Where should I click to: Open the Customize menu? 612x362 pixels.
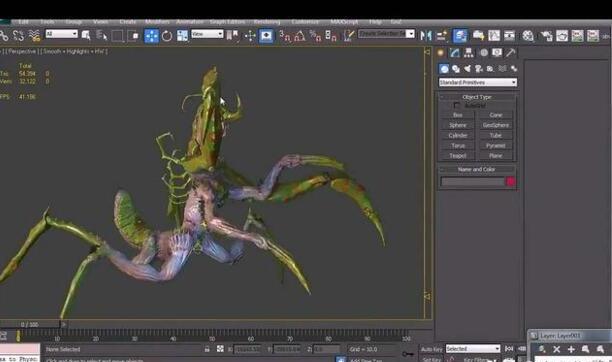305,22
